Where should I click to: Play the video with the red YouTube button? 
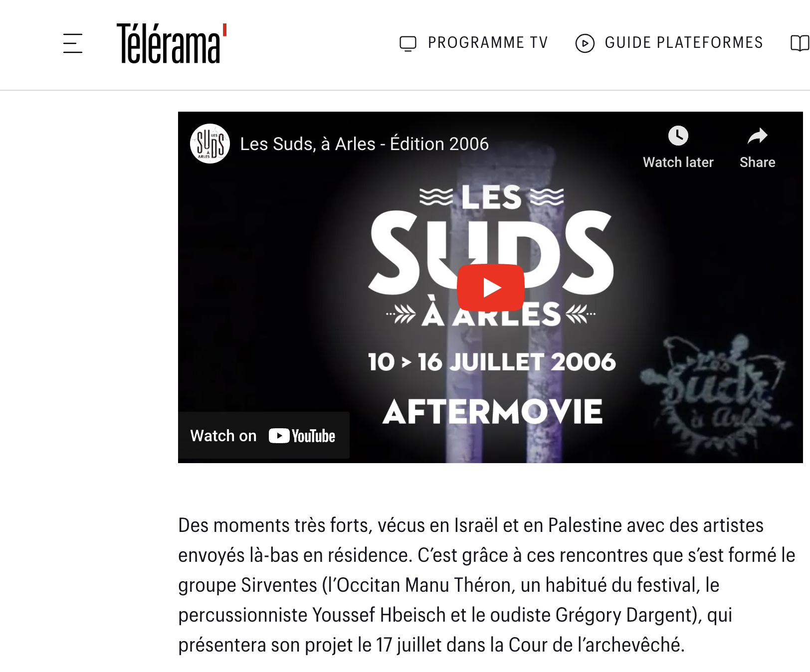491,288
